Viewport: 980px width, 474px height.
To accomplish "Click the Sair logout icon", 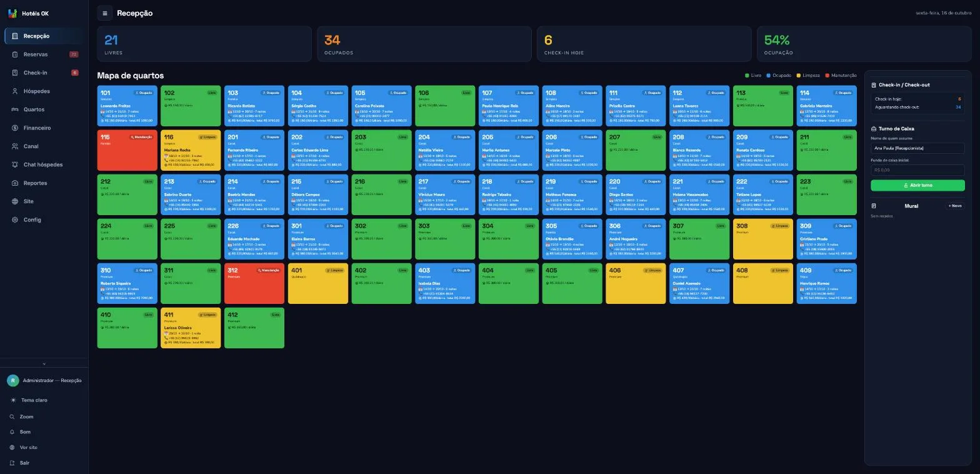I will (12, 463).
